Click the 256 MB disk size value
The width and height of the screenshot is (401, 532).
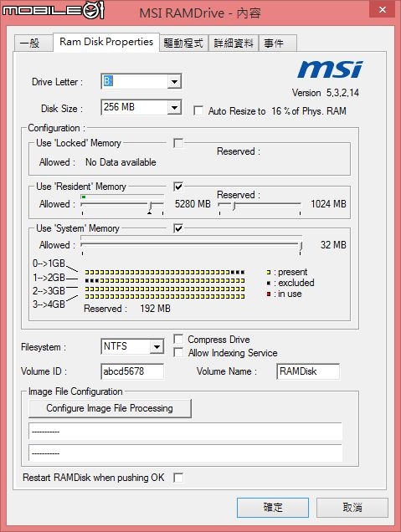coord(119,107)
